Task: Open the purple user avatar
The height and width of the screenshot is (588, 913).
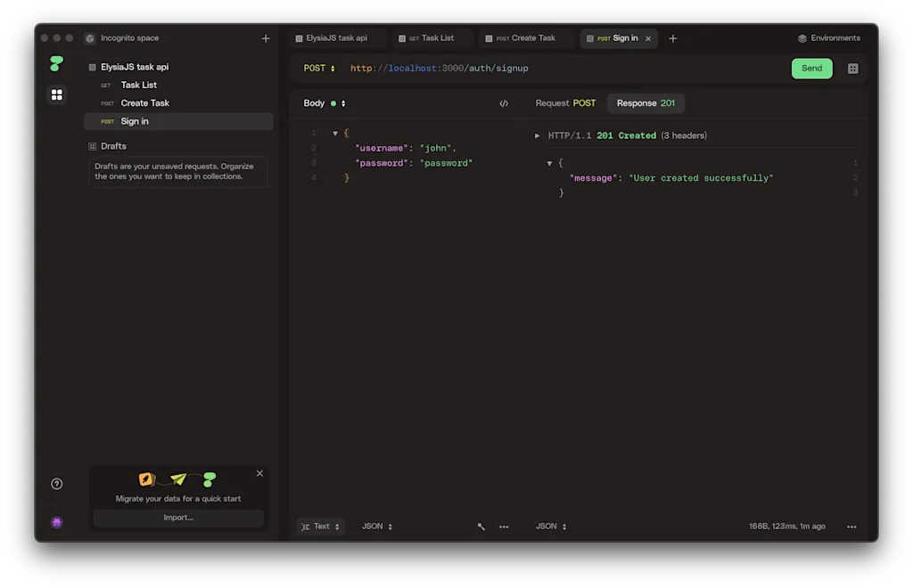Action: point(56,522)
